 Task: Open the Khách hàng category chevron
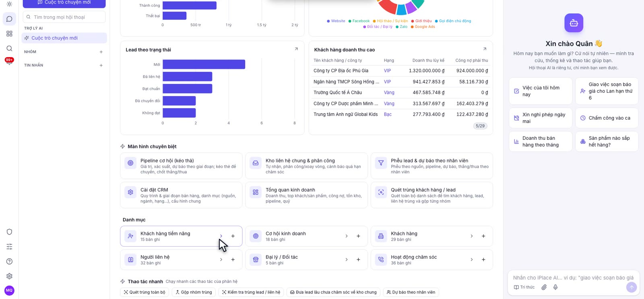471,236
